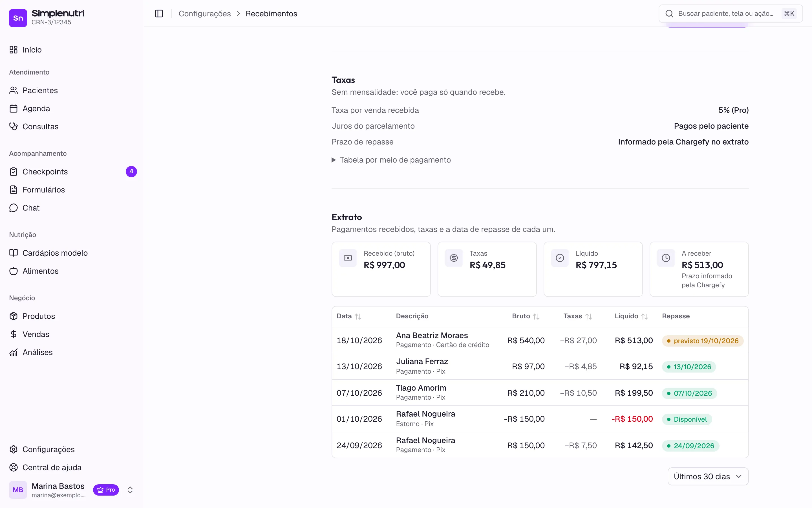Sort table by Bruto column
Image resolution: width=812 pixels, height=508 pixels.
[x=526, y=316]
